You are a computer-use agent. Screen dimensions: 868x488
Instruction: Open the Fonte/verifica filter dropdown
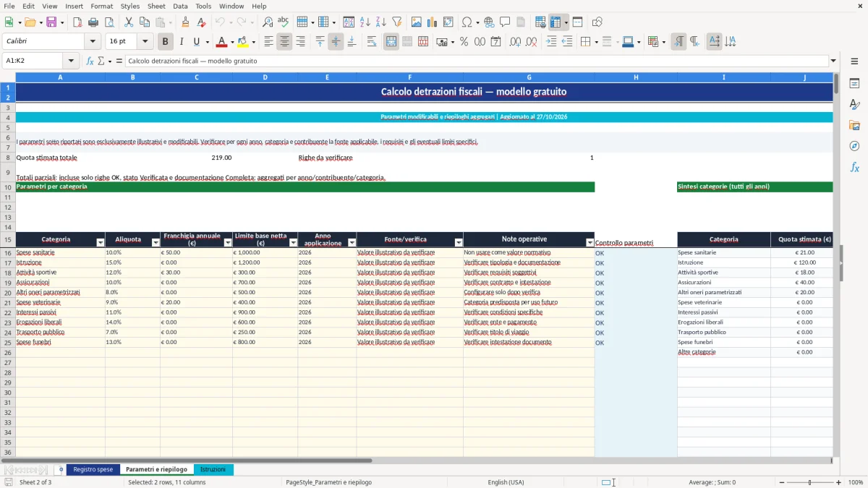[x=459, y=243]
